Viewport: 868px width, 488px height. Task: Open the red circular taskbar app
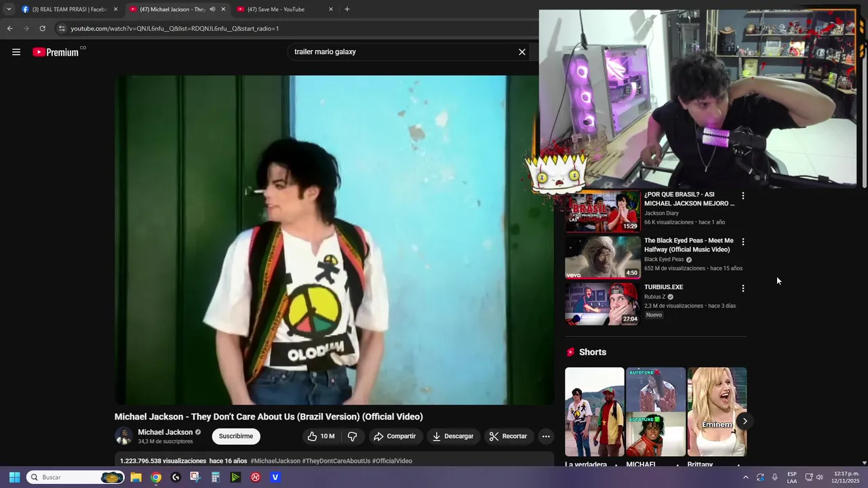[x=256, y=477]
